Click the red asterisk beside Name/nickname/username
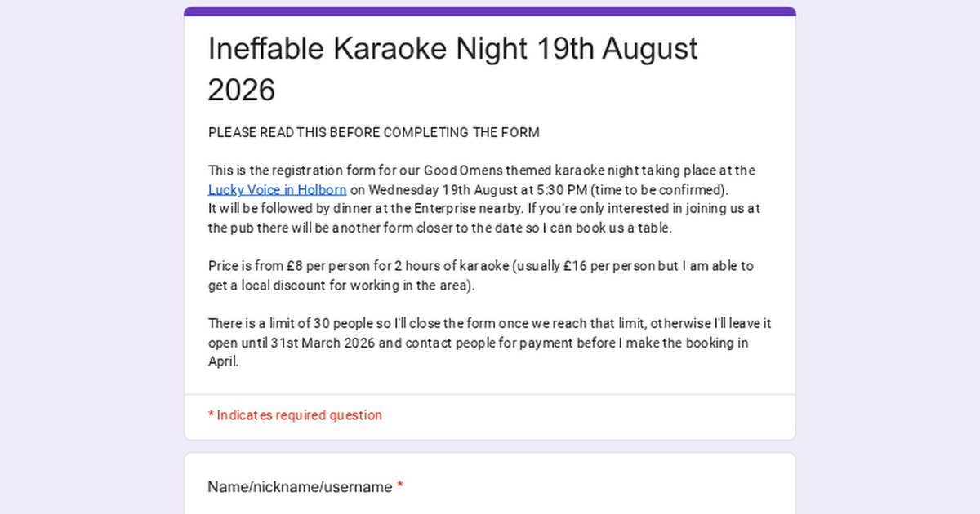 [400, 487]
